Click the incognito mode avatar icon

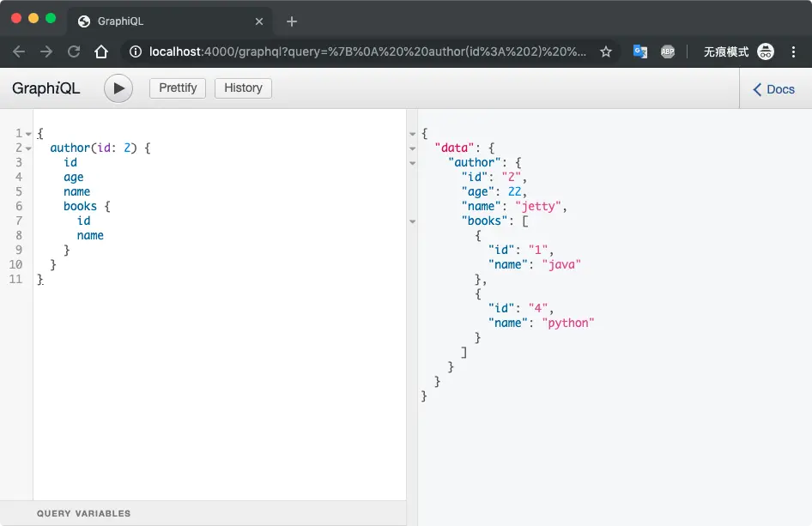pos(766,51)
